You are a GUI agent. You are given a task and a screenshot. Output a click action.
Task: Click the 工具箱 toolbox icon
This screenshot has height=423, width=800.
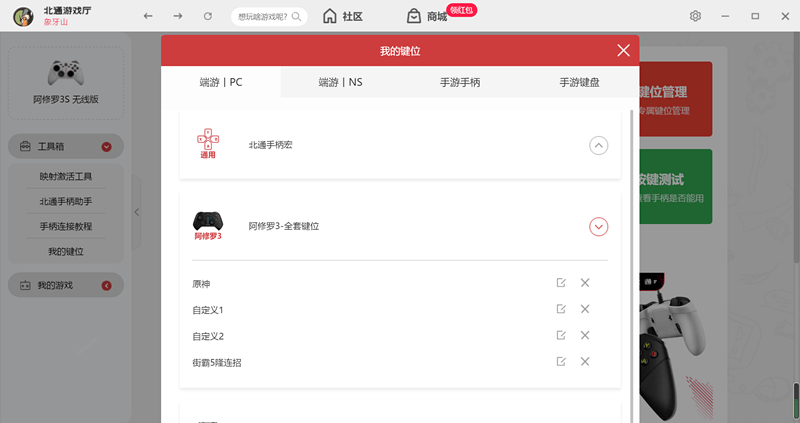[25, 146]
